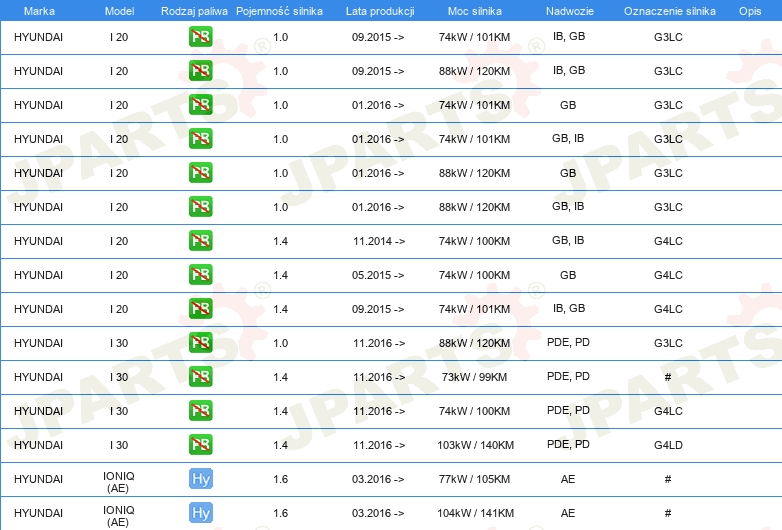The image size is (782, 530).
Task: Click 1.0 capacity in I 30 row
Action: tap(281, 343)
